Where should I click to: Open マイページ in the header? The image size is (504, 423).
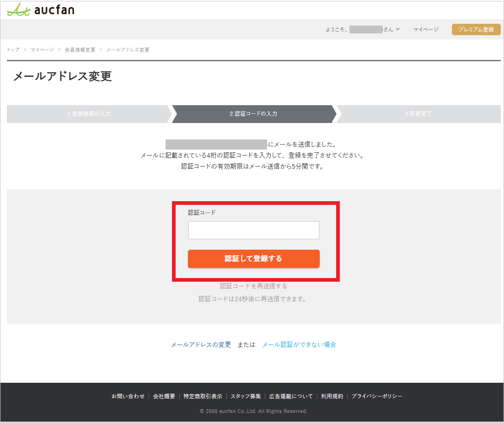pos(426,29)
